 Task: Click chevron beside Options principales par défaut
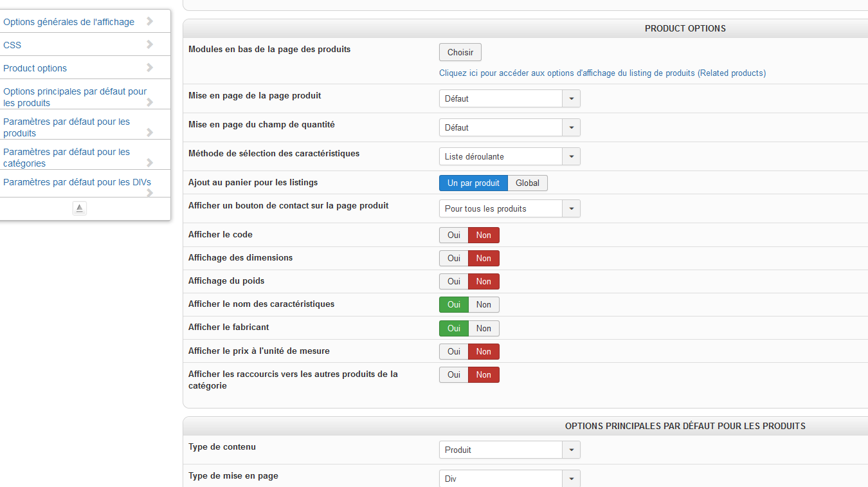tap(150, 102)
